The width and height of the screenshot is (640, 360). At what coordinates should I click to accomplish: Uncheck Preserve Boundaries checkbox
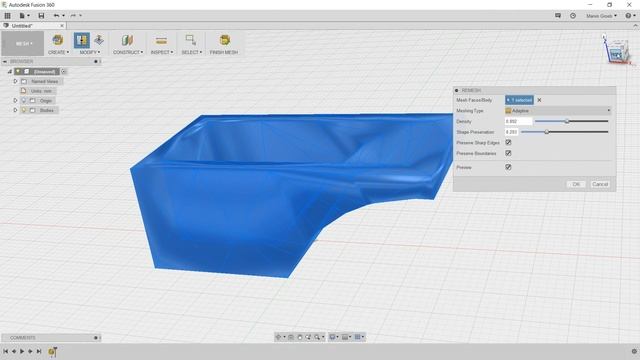point(508,153)
